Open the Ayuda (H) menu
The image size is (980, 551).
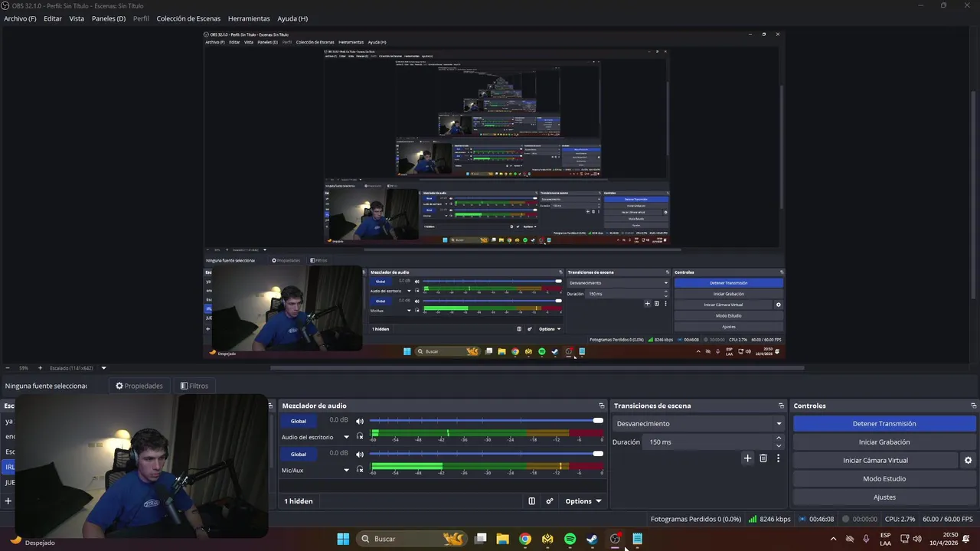click(x=292, y=18)
